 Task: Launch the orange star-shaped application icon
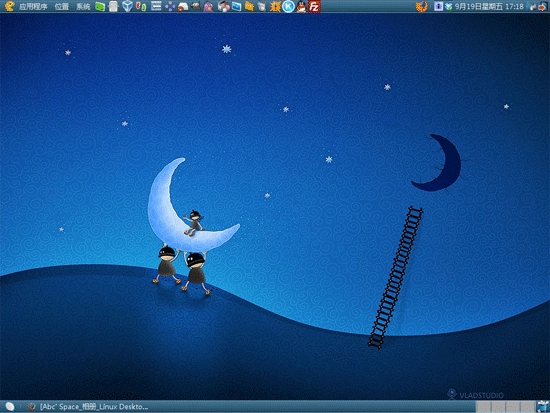(275, 6)
